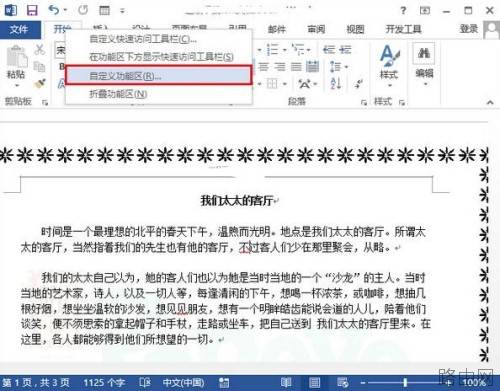Open the 粘贴 dropdown arrow
The width and height of the screenshot is (500, 391).
coord(16,86)
